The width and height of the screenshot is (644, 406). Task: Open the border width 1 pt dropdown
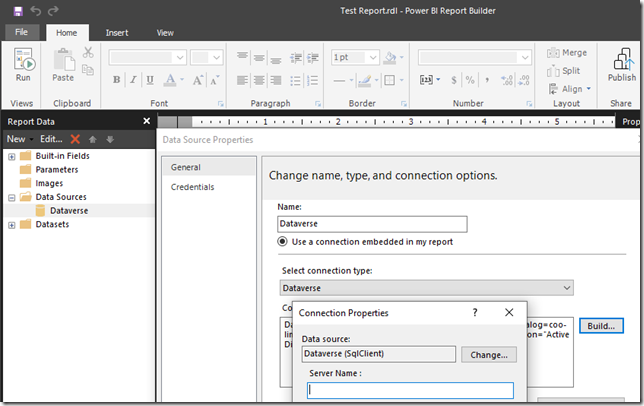pyautogui.click(x=373, y=57)
